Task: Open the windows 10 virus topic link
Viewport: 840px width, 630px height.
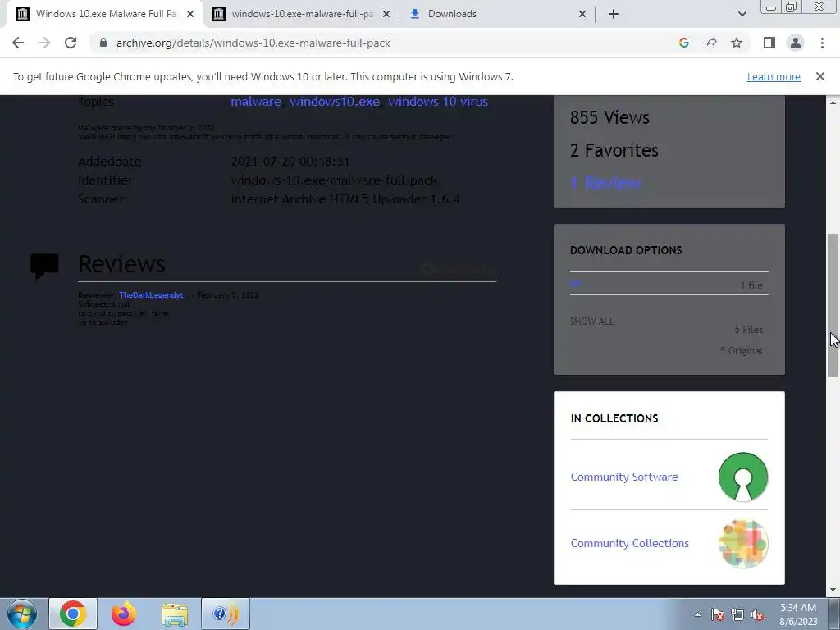Action: coord(438,102)
